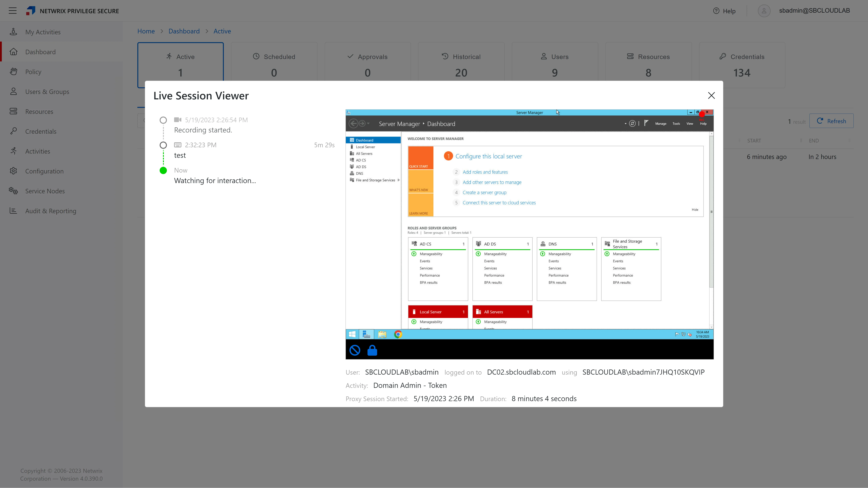Click Connect this server to cloud services
This screenshot has width=868, height=488.
tap(499, 203)
